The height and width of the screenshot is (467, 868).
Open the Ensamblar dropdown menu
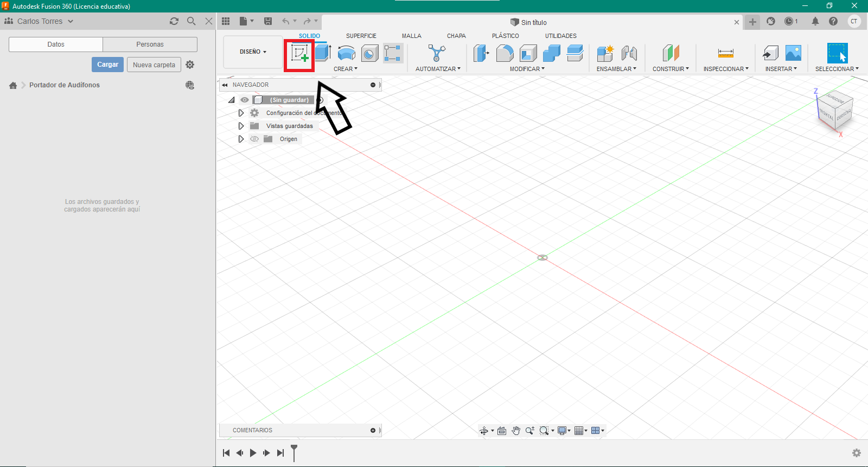[x=616, y=69]
